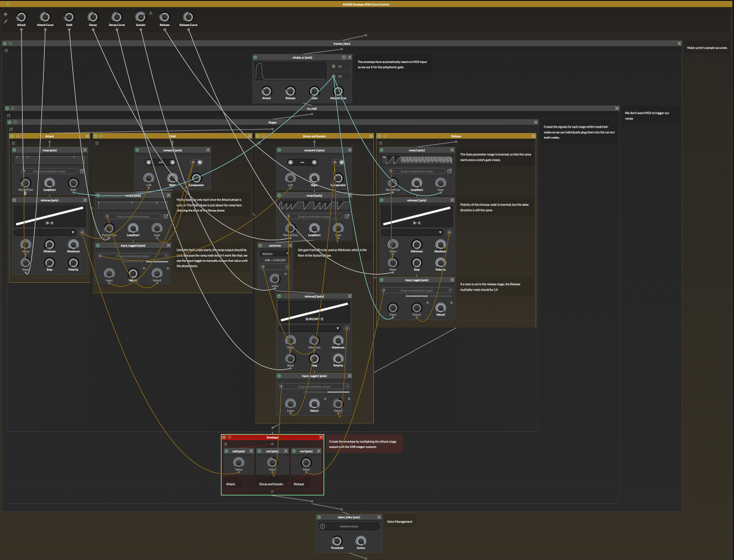Click the compare1 [poly] modulation output target icon
Image resolution: width=734 pixels, height=560 pixels.
(x=334, y=162)
